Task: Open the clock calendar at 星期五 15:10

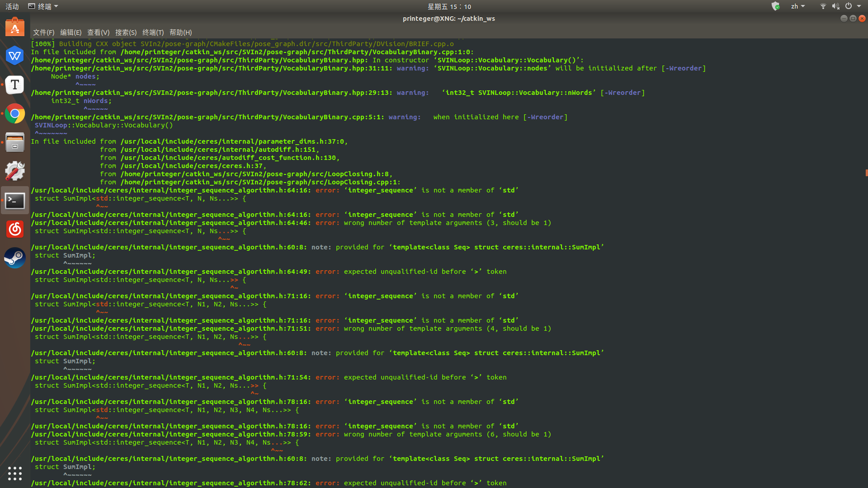Action: [449, 6]
